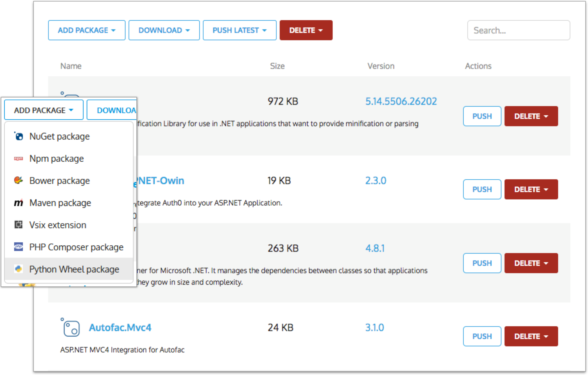Select the NuGet package icon

coord(19,136)
